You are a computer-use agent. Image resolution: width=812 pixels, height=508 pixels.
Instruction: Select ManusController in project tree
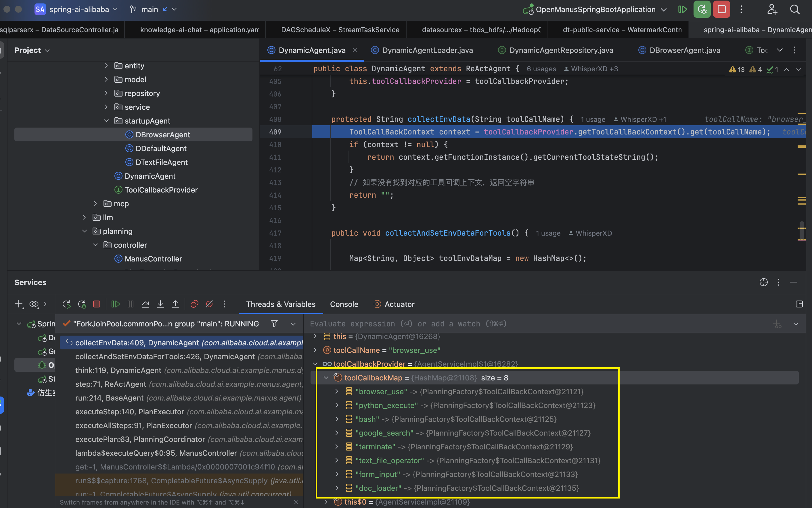click(x=153, y=259)
